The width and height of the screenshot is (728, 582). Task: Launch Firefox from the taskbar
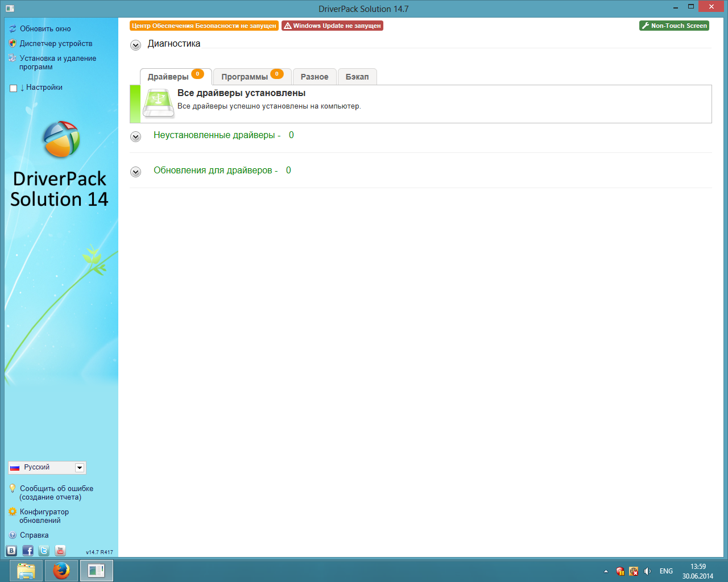click(x=61, y=571)
